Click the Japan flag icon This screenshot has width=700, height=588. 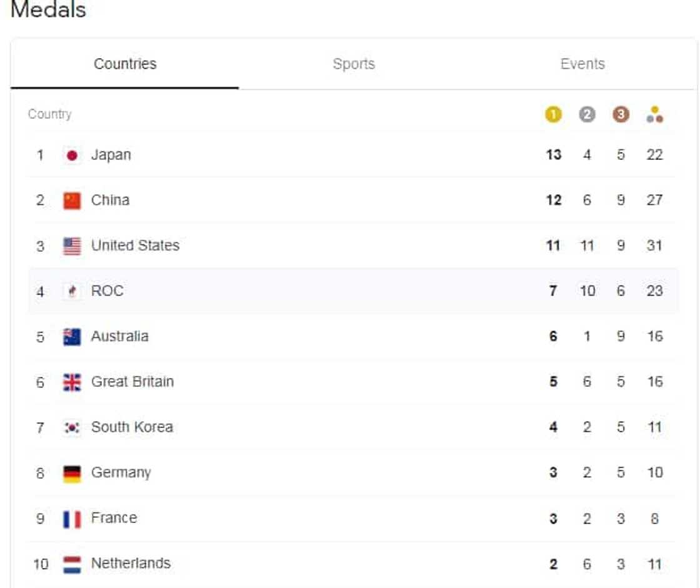[x=72, y=156]
